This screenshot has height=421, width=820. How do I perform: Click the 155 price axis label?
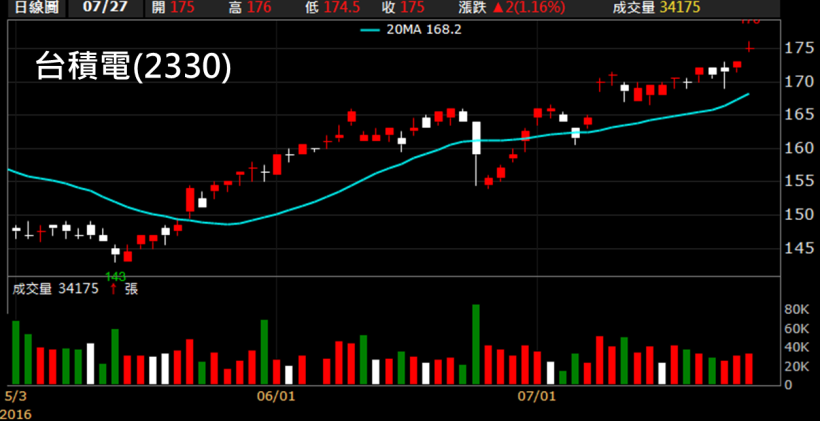click(800, 181)
